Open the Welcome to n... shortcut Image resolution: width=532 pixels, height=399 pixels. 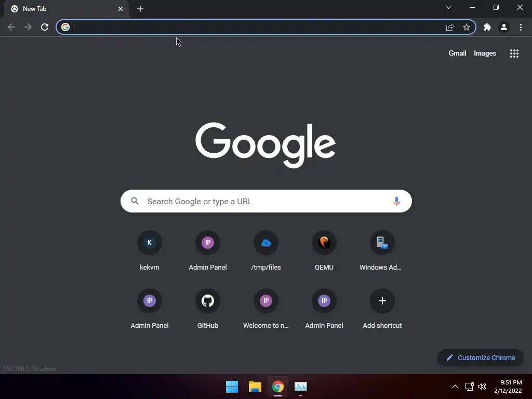tap(266, 309)
